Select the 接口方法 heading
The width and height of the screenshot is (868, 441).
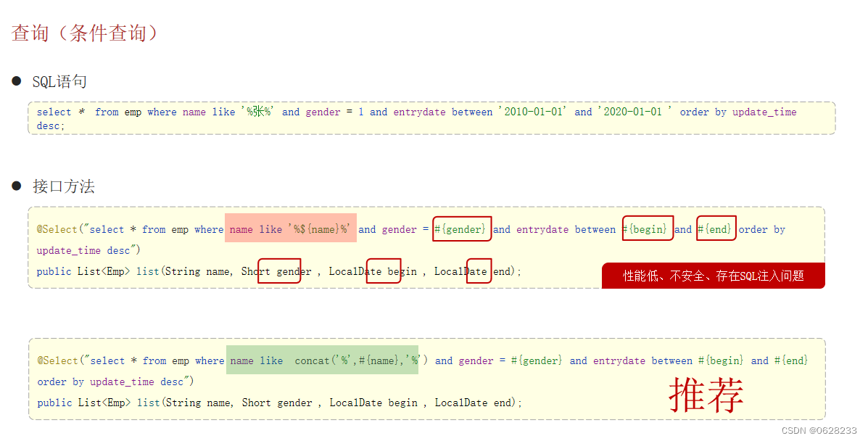64,186
